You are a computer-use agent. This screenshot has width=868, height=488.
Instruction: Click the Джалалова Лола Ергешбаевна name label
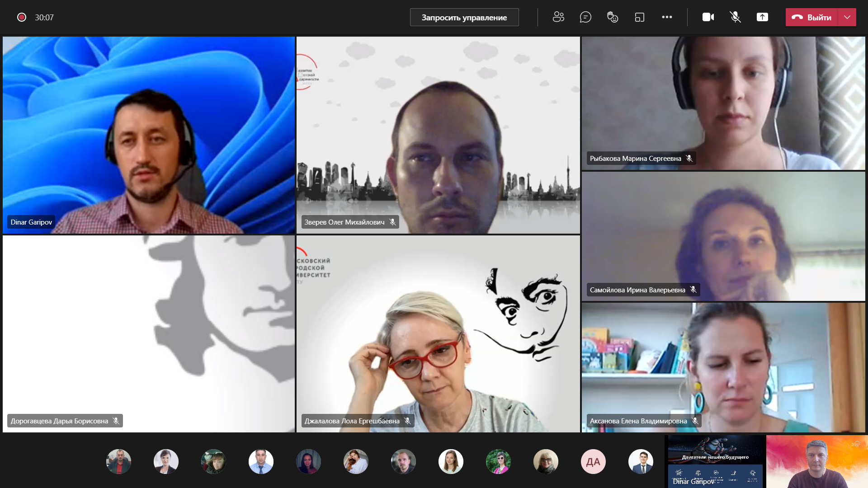[x=352, y=421]
